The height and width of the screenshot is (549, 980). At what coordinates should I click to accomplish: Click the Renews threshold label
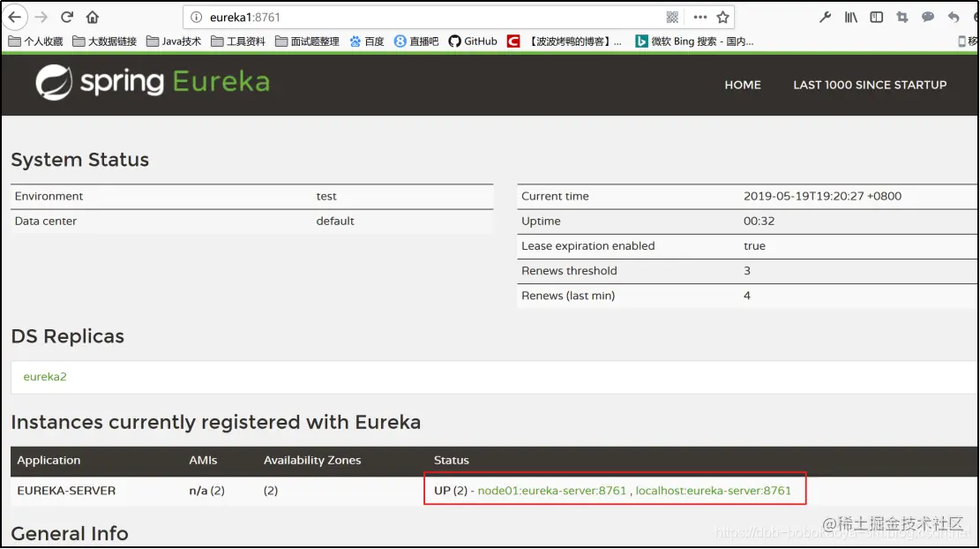tap(569, 271)
